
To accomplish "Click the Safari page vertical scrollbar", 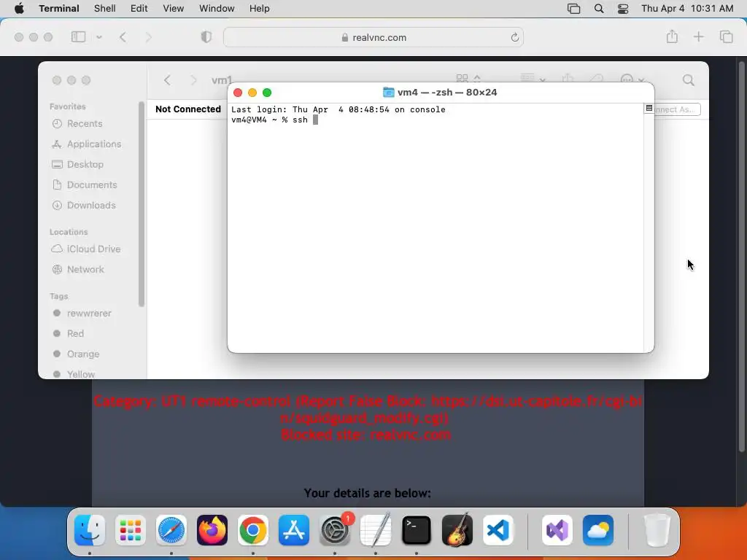I will click(x=741, y=256).
